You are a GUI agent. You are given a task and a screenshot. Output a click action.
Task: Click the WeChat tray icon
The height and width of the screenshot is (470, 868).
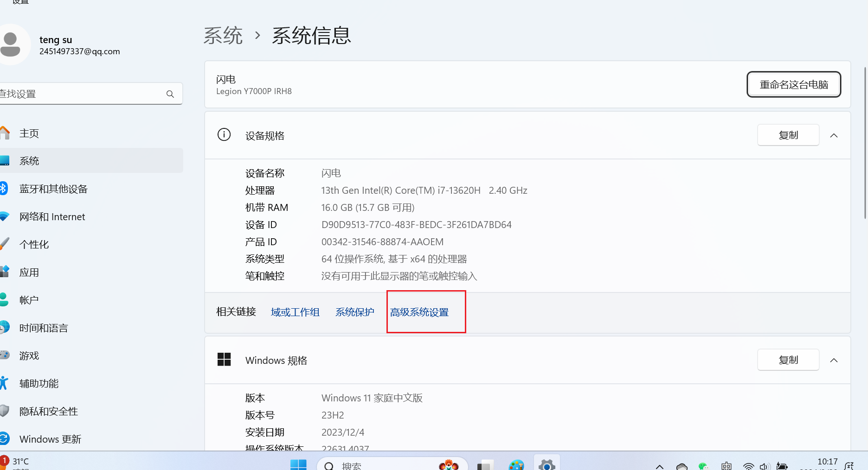click(704, 466)
